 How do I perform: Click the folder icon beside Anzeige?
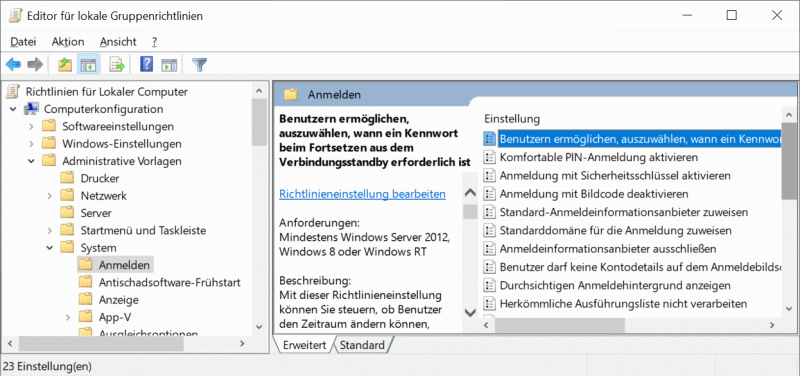[86, 299]
